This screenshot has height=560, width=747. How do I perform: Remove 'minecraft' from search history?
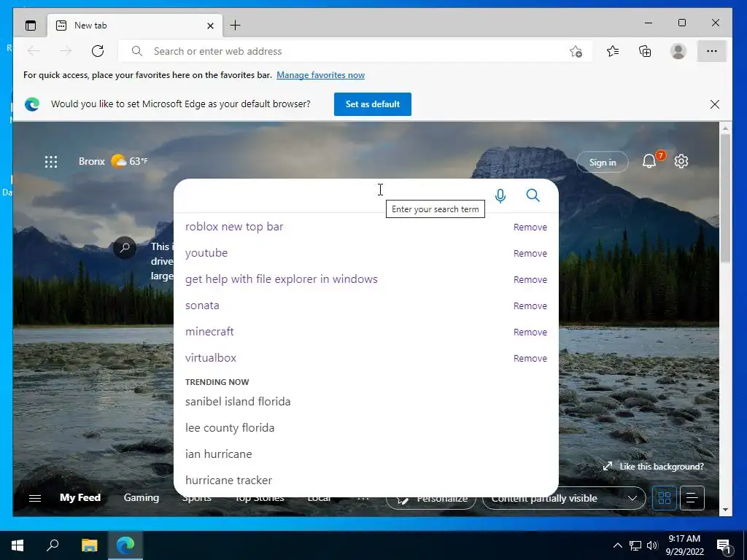click(x=530, y=332)
